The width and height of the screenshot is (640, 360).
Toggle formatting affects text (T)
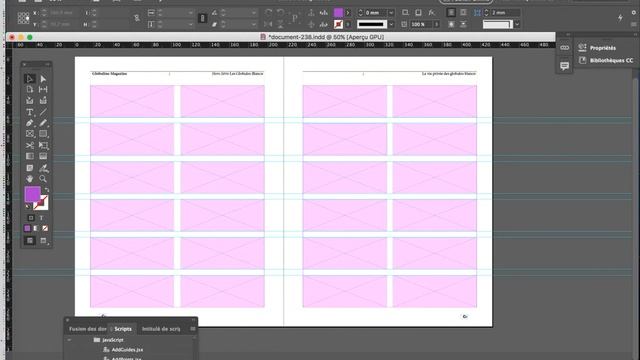41,218
